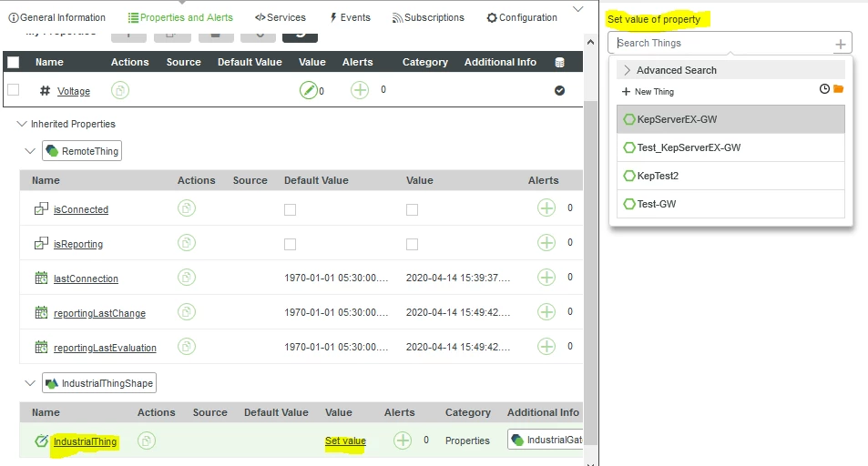Open the more tabs dropdown chevron

(578, 9)
